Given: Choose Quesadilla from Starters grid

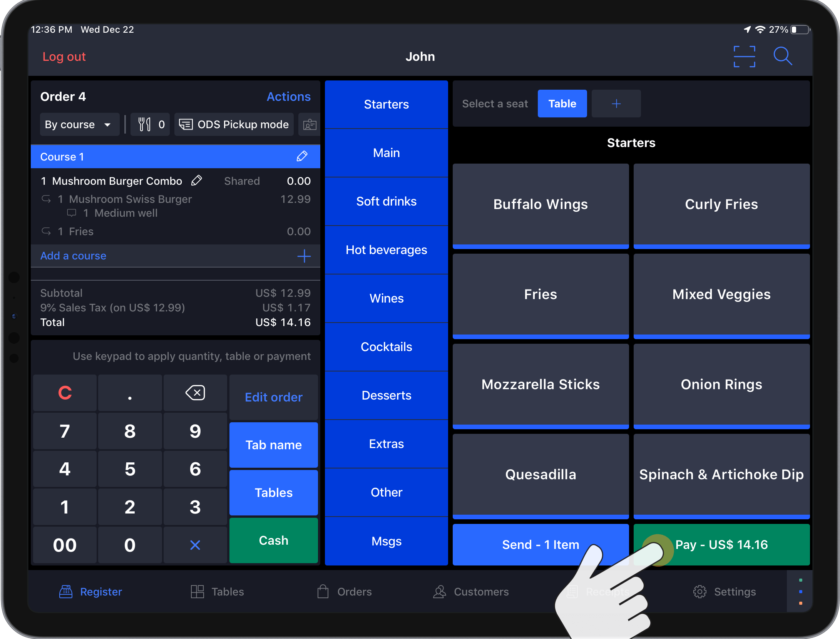Looking at the screenshot, I should coord(540,474).
